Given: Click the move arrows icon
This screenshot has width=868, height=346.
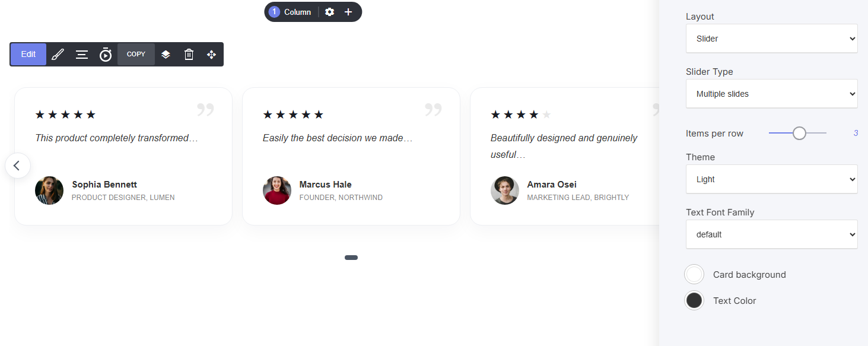Looking at the screenshot, I should (211, 55).
